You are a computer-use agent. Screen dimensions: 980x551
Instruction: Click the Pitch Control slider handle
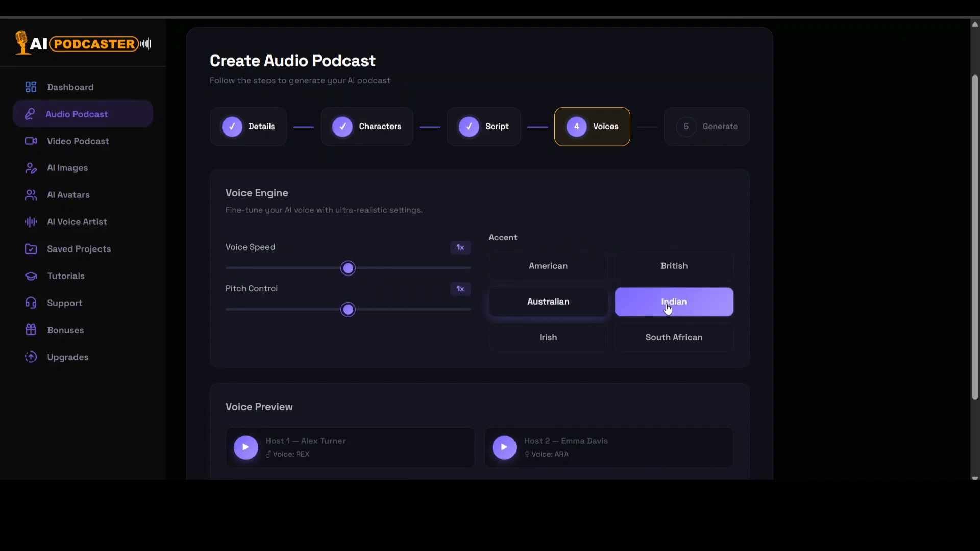(348, 310)
